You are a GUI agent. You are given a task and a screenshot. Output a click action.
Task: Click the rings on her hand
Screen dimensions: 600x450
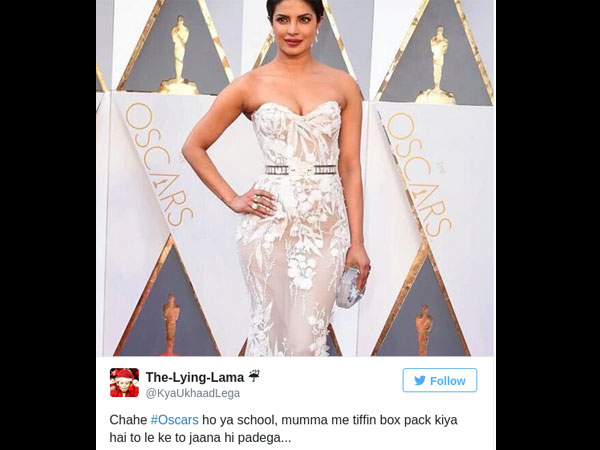coord(256,202)
